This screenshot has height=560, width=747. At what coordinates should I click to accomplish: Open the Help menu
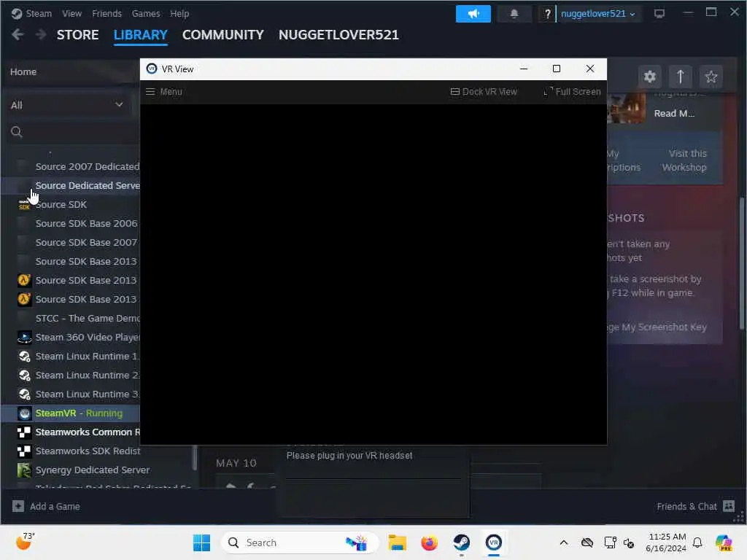click(179, 13)
